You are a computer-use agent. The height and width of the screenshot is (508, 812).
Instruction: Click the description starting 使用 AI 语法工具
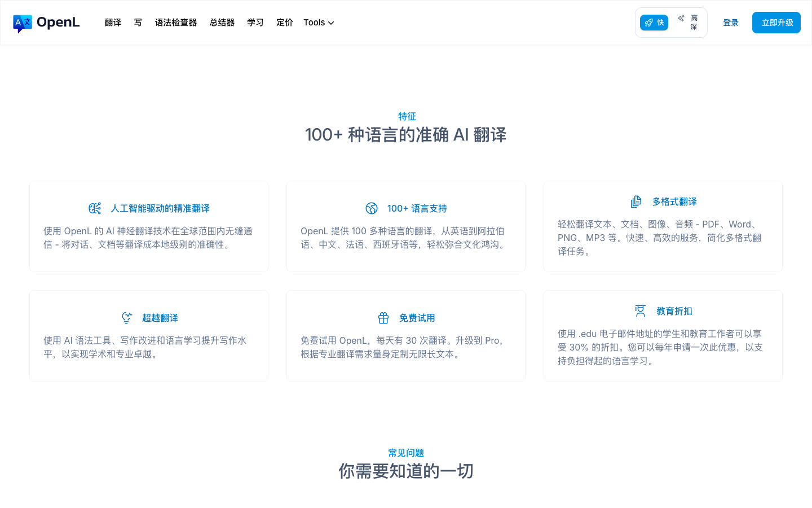click(x=145, y=347)
